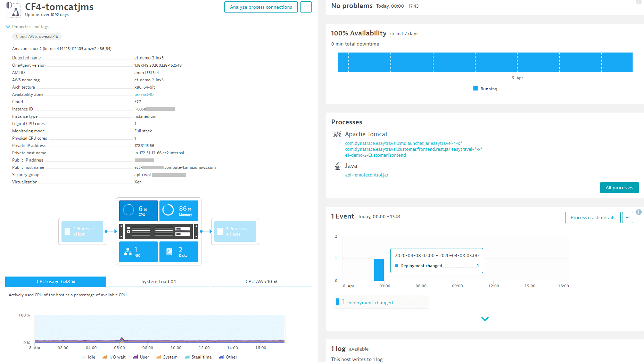Click the Deployment changed event bar
This screenshot has width=644, height=362.
379,270
